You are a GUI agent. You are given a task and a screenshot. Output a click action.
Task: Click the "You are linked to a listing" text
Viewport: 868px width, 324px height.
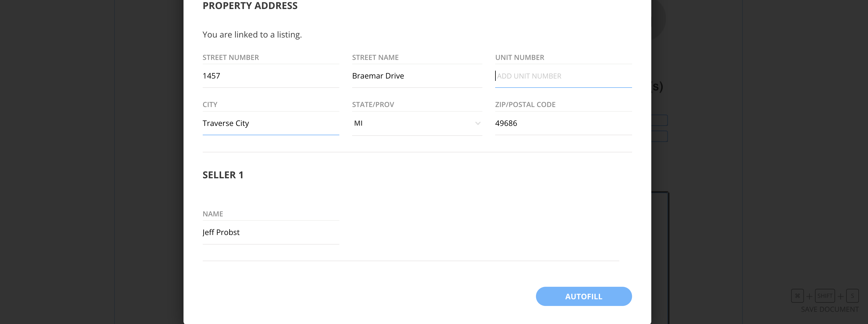coord(252,35)
